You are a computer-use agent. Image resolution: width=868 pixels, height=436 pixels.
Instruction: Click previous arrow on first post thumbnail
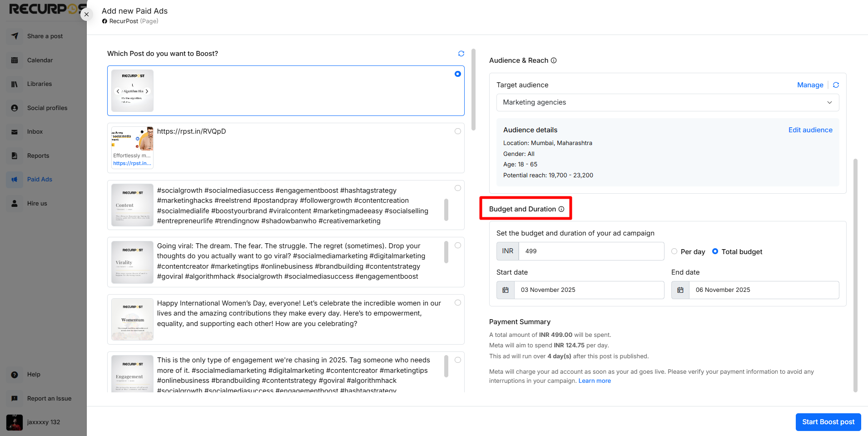118,91
